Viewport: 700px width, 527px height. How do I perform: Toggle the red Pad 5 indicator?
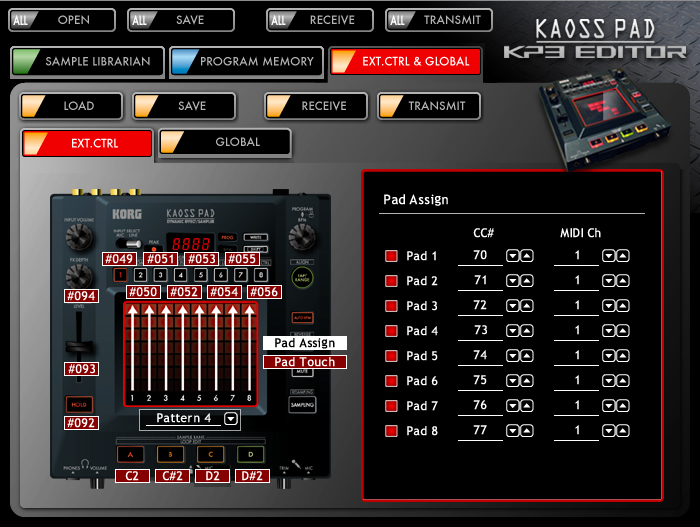(x=392, y=356)
